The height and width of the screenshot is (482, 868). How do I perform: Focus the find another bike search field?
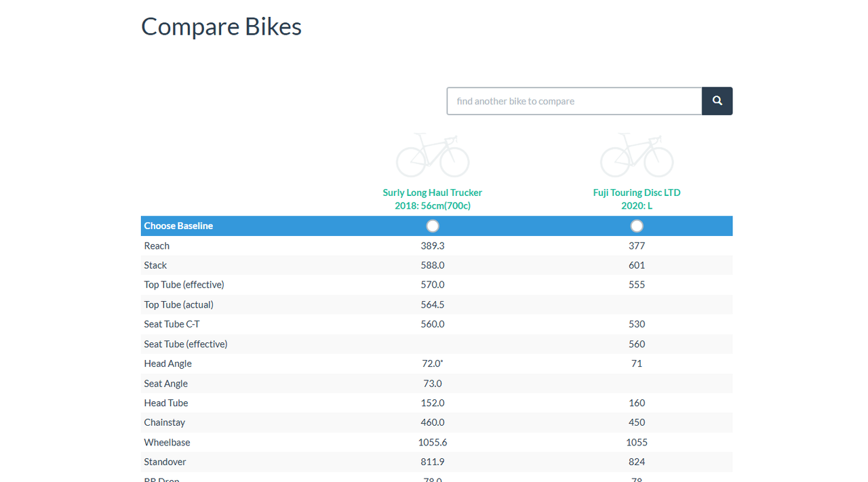(x=574, y=101)
